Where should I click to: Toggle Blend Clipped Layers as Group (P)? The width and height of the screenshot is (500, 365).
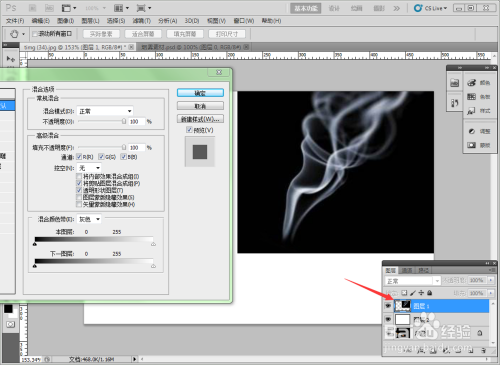79,183
